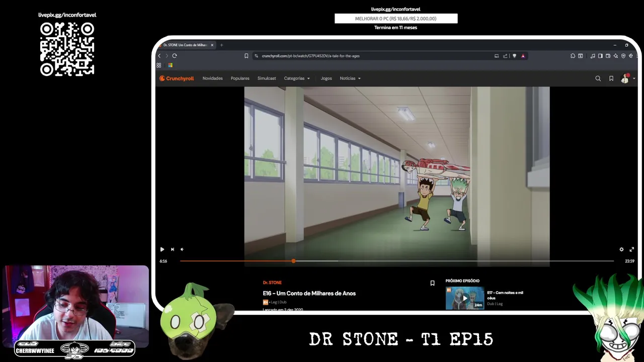Open the Simulcast menu item

tap(267, 78)
